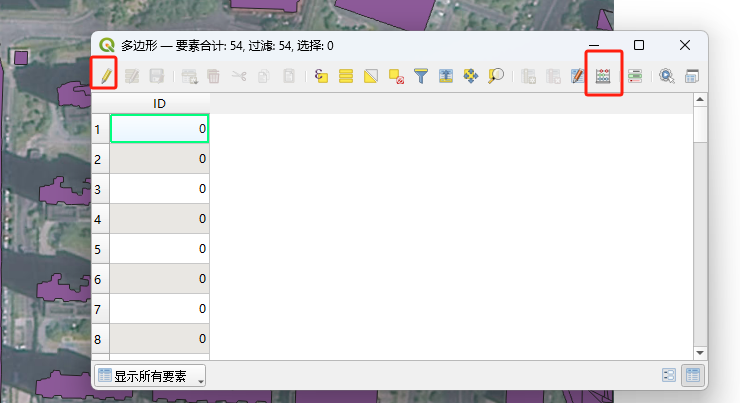This screenshot has height=403, width=740.
Task: Open the 显示所有要素 filter dropdown
Action: click(x=150, y=376)
